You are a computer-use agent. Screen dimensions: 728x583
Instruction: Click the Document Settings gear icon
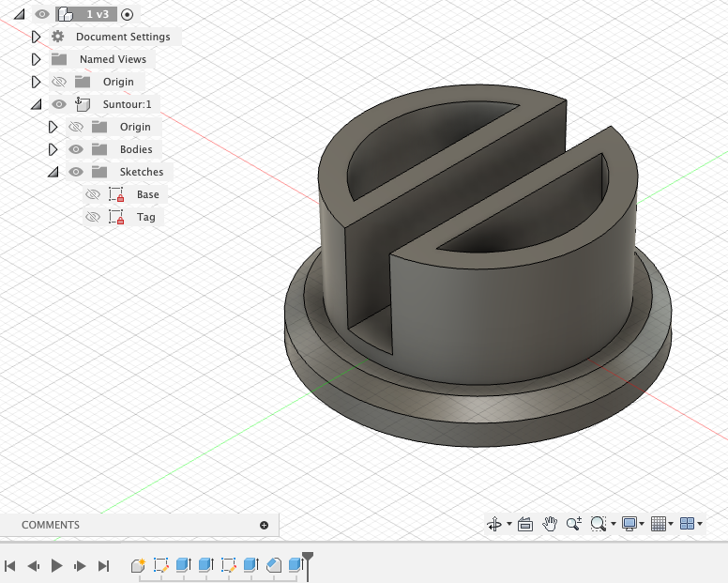pos(57,37)
